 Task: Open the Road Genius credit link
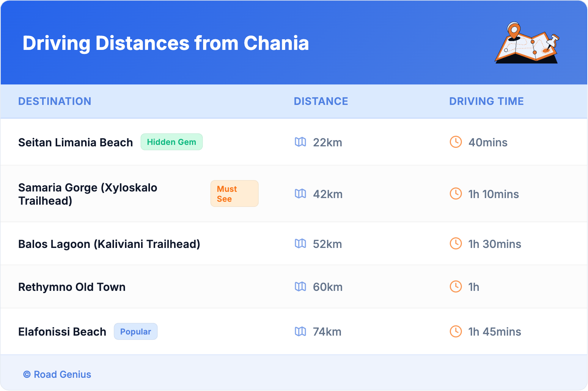point(58,374)
